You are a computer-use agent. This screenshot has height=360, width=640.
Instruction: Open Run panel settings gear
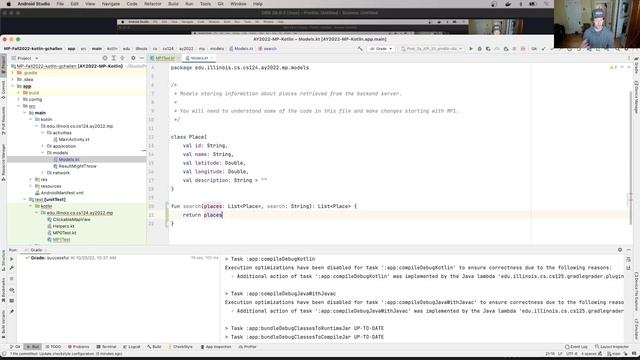pos(620,250)
